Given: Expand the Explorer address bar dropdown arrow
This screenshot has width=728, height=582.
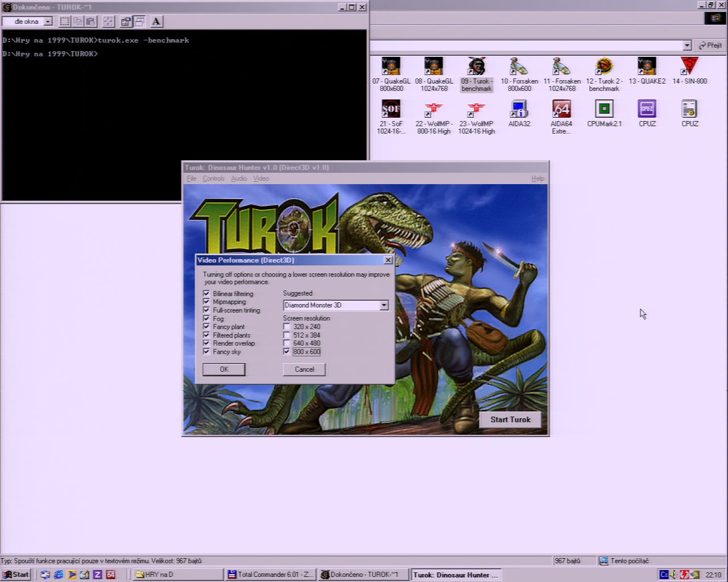Looking at the screenshot, I should 687,45.
